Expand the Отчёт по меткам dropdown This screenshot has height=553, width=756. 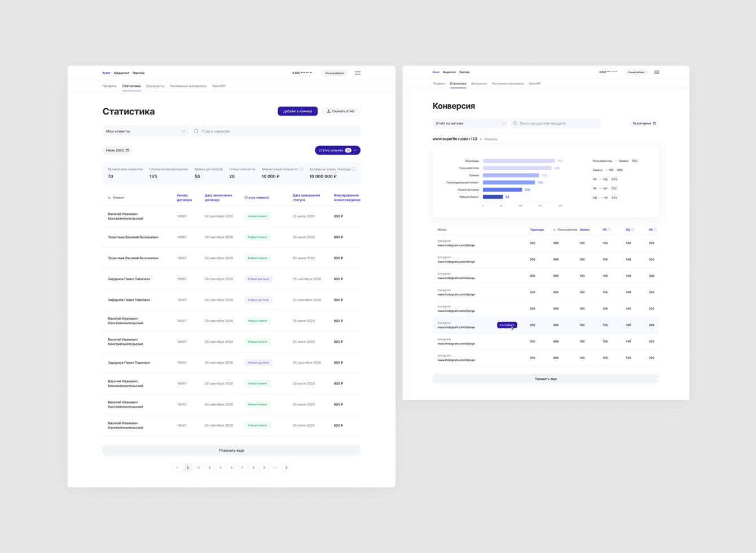pos(470,123)
